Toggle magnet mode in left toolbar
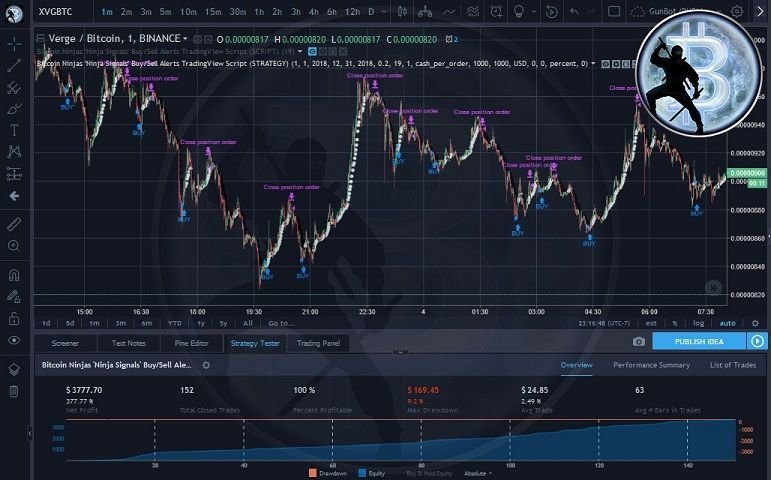 (14, 274)
